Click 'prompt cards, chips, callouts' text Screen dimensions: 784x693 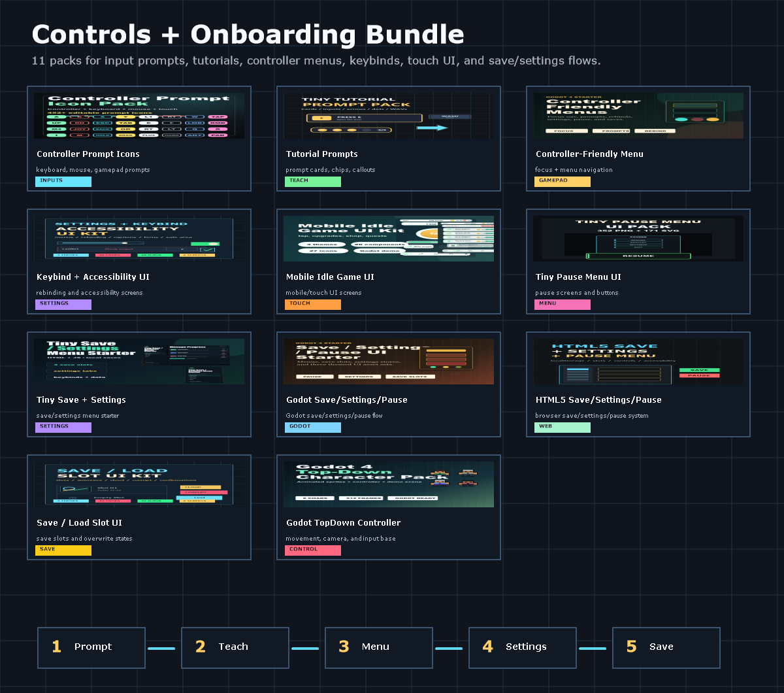click(331, 170)
